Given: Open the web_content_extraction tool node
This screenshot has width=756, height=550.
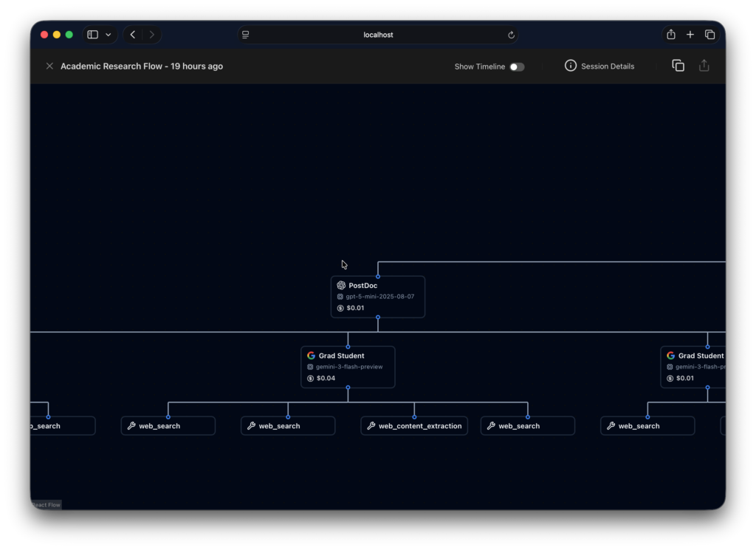Looking at the screenshot, I should [414, 426].
